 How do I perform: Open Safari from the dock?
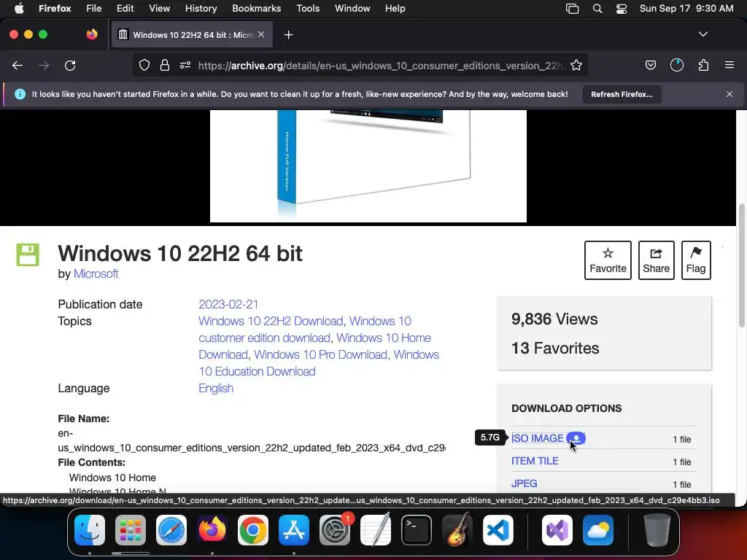(171, 530)
